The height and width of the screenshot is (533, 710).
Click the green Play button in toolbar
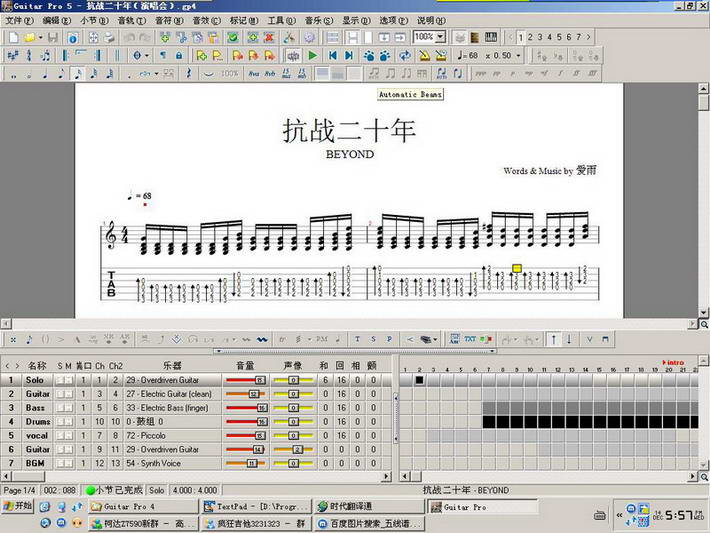313,56
